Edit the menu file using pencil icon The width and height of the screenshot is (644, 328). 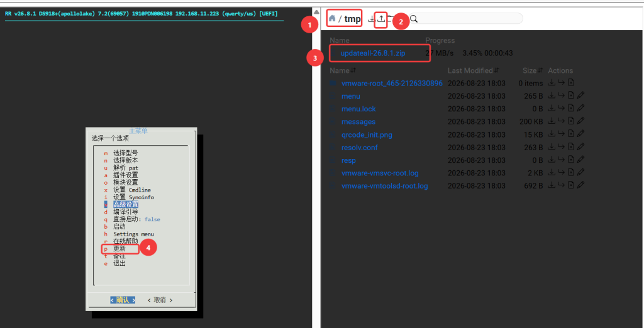(580, 96)
